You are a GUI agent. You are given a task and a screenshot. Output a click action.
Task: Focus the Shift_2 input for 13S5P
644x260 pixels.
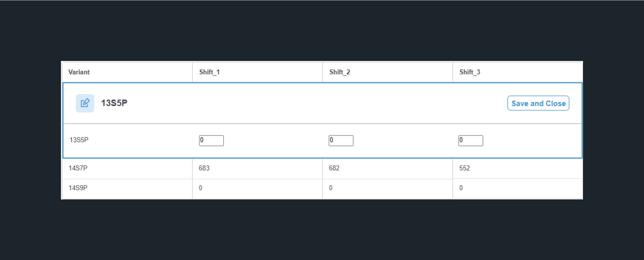341,140
